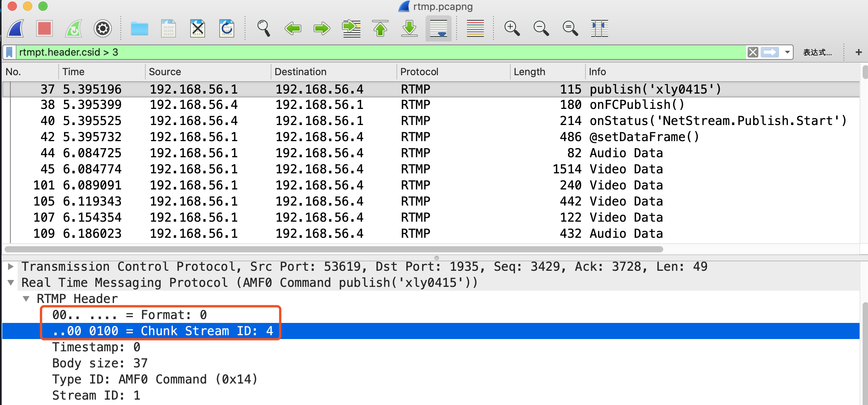Jump to the last packet

click(409, 28)
